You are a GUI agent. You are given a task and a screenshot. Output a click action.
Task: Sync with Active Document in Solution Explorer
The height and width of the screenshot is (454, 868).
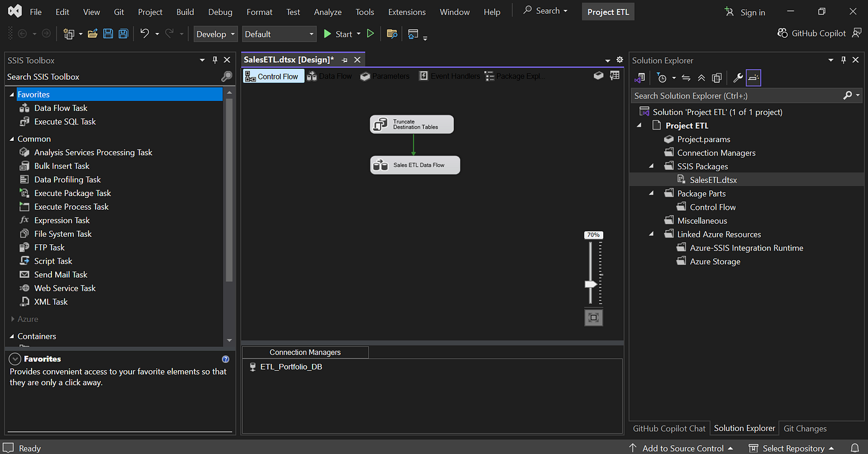686,78
